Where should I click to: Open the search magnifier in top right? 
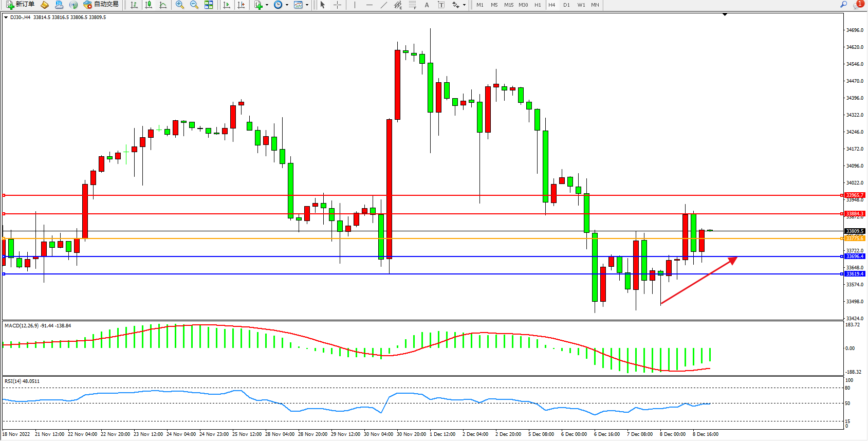[x=843, y=5]
